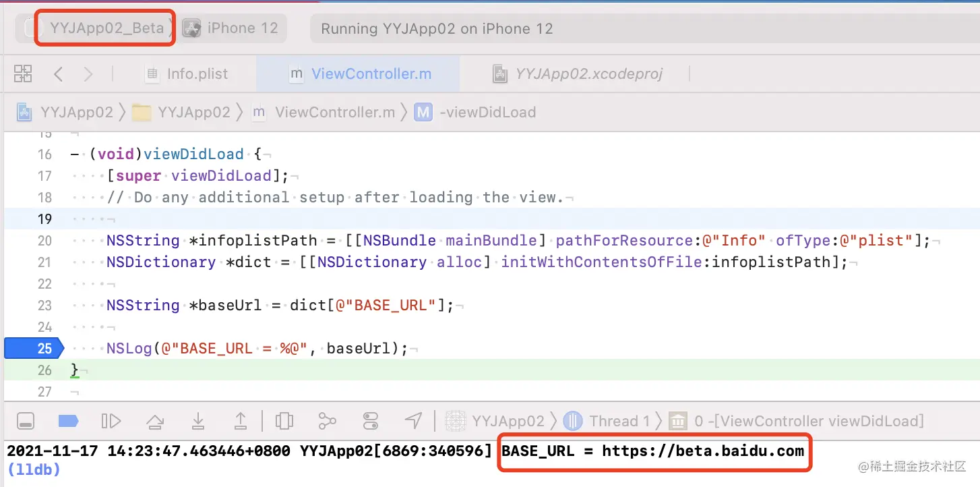The image size is (980, 487).
Task: Click the step over icon in debug bar
Action: (x=154, y=420)
